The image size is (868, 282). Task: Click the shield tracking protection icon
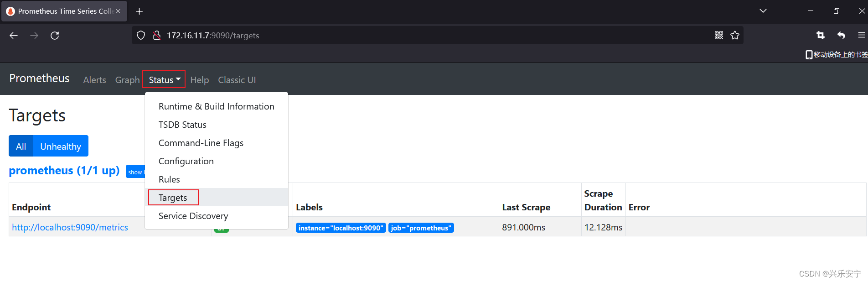coord(141,36)
